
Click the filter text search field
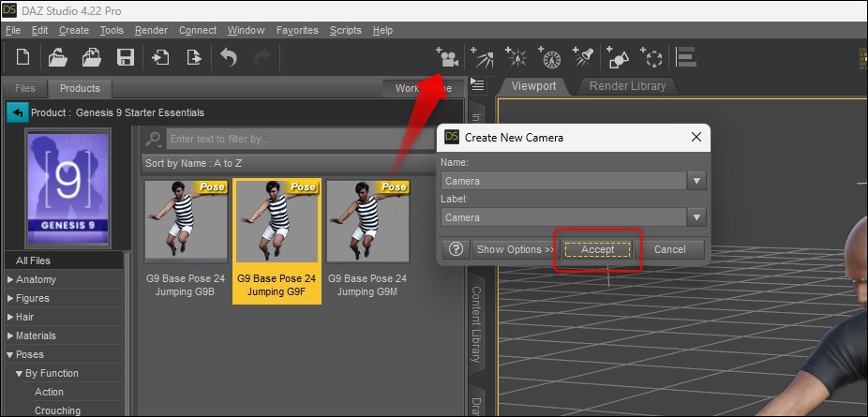[x=299, y=139]
